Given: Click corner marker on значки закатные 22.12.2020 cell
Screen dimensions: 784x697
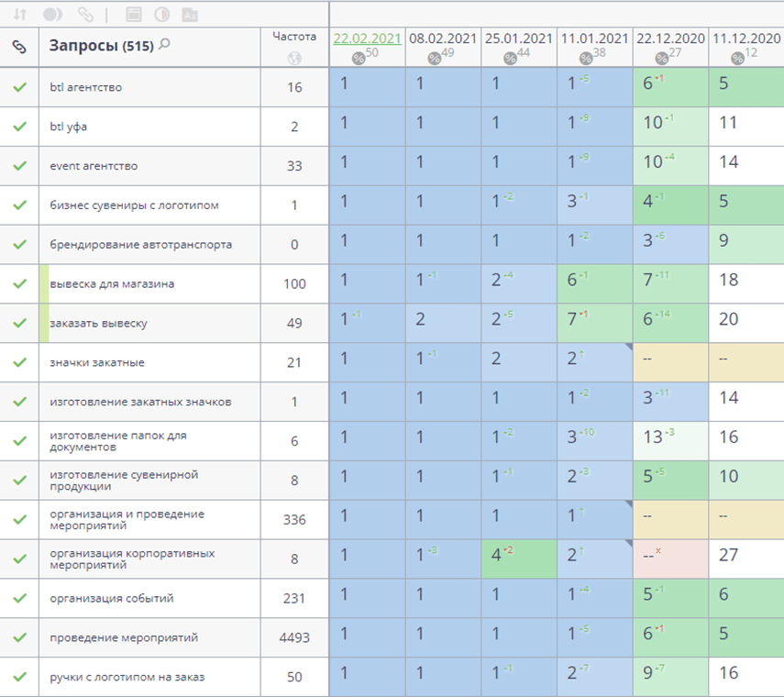Looking at the screenshot, I should (628, 347).
